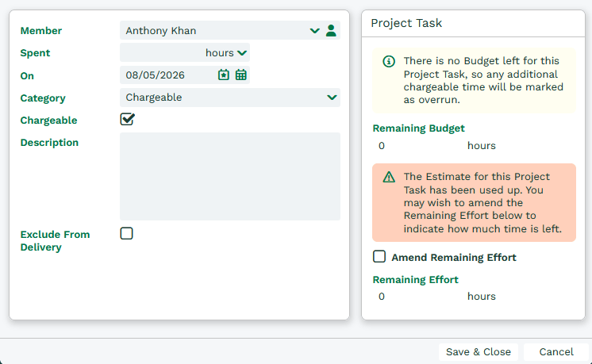592x364 pixels.
Task: Tick the Exclude From Delivery checkbox
Action: click(x=126, y=233)
